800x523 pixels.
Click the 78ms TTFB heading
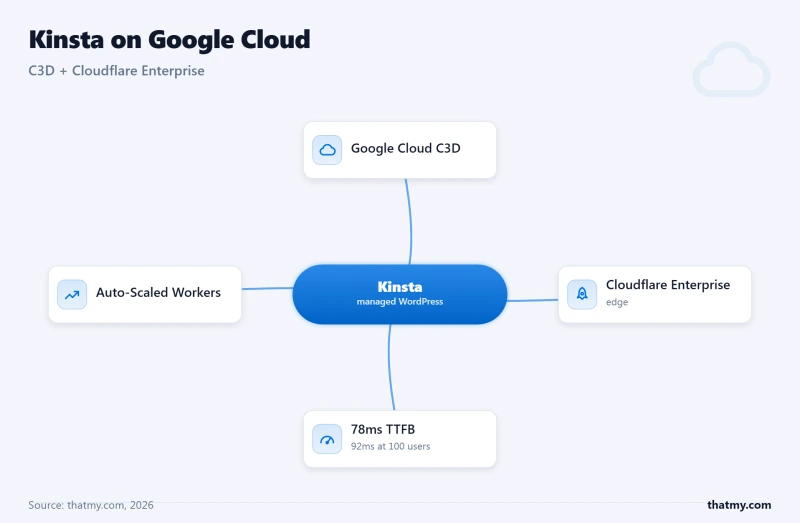pyautogui.click(x=383, y=429)
